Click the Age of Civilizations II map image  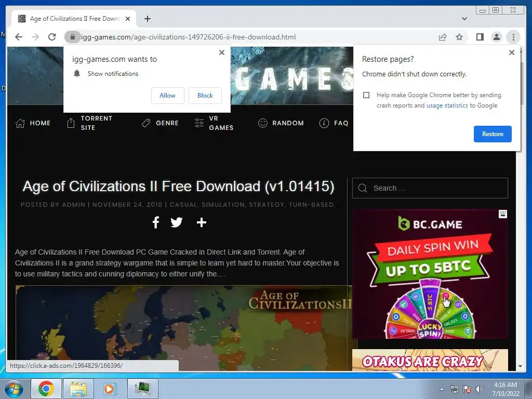(183, 328)
